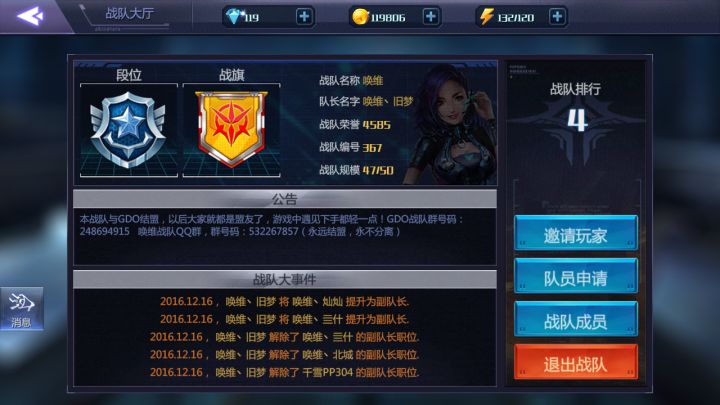Screen dimensions: 720x405
Task: Tap the blue diamond currency icon
Action: click(234, 17)
